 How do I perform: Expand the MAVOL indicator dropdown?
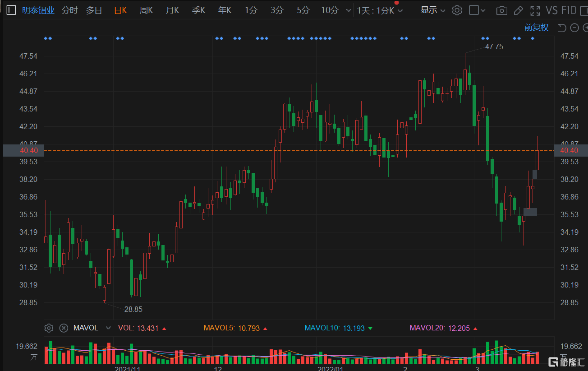tap(108, 328)
